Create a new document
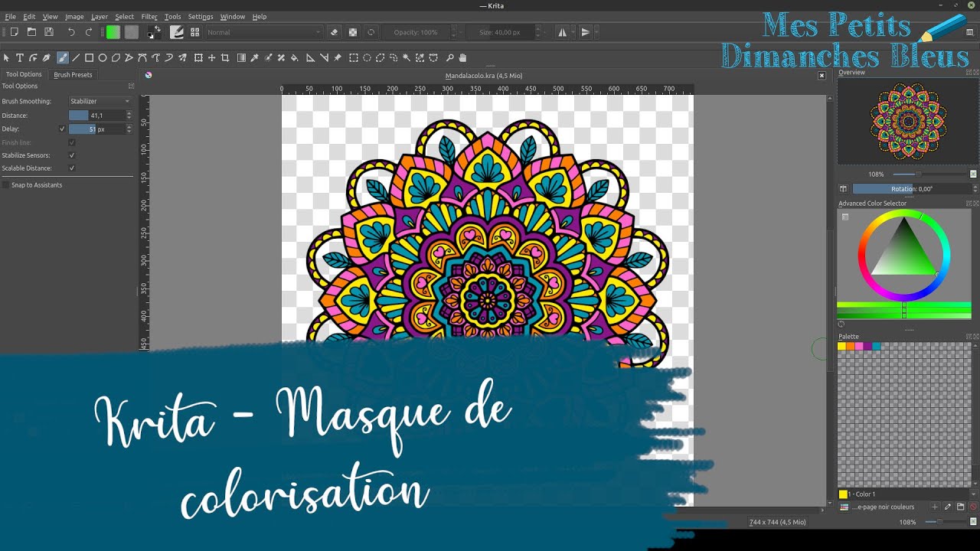 pos(14,32)
